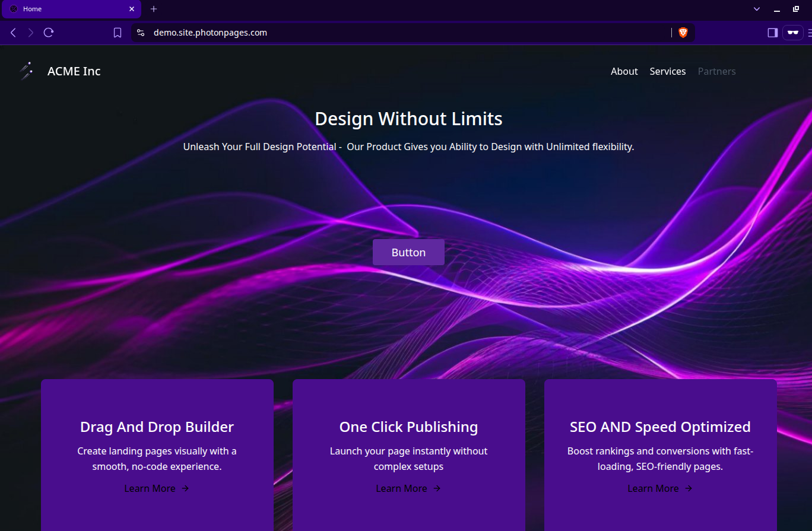Open the tab search chevron

757,9
